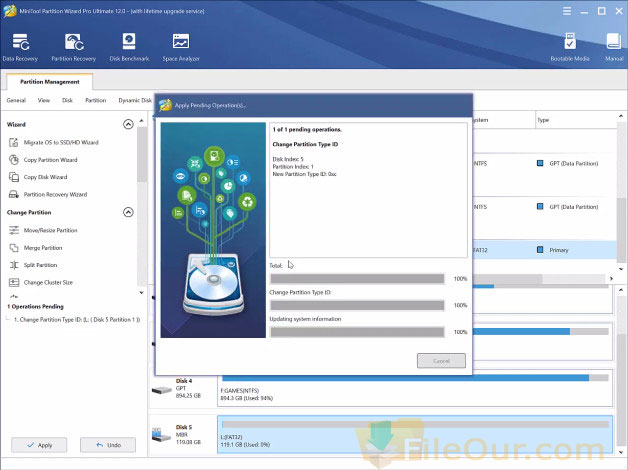Select the Primary FAT32 partition row
This screenshot has height=470, width=628.
point(544,250)
